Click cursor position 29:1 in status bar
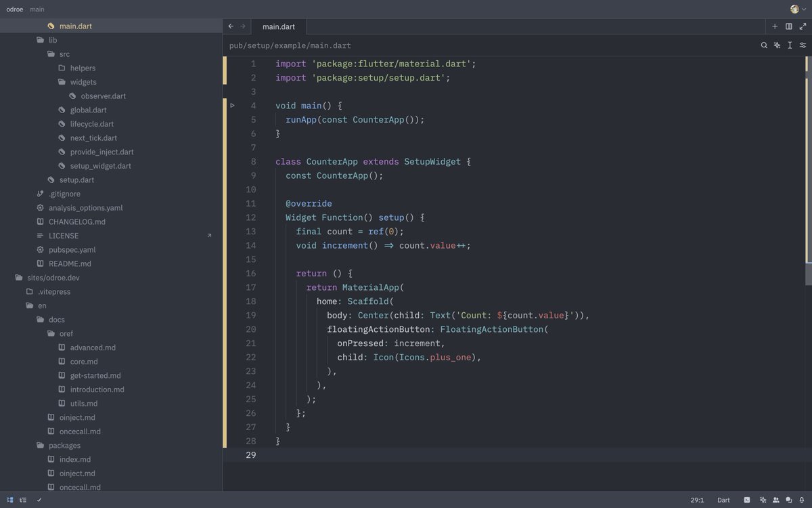 [697, 500]
